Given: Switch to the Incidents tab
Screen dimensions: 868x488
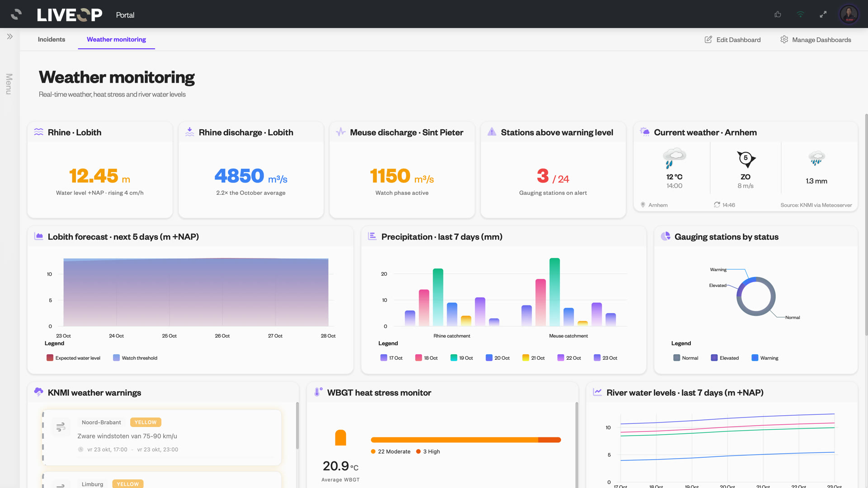Looking at the screenshot, I should [x=52, y=39].
